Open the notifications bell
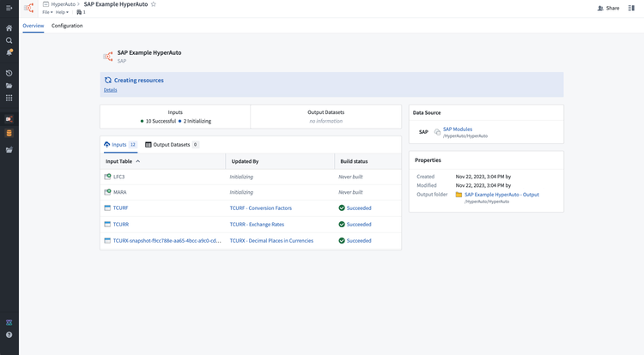The image size is (644, 355). 9,52
